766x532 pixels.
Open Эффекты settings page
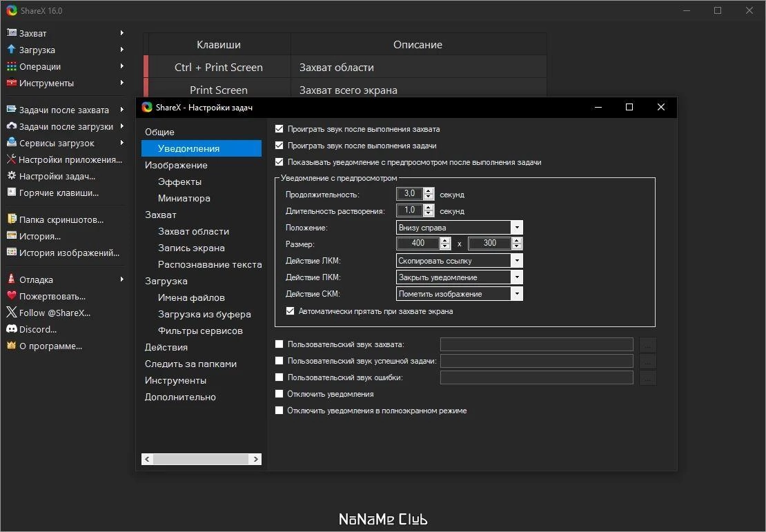(x=180, y=181)
